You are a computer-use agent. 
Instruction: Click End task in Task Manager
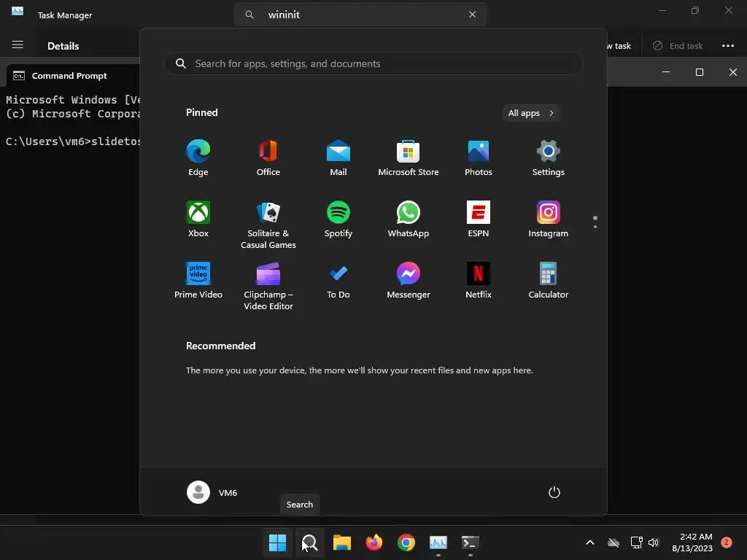(678, 46)
